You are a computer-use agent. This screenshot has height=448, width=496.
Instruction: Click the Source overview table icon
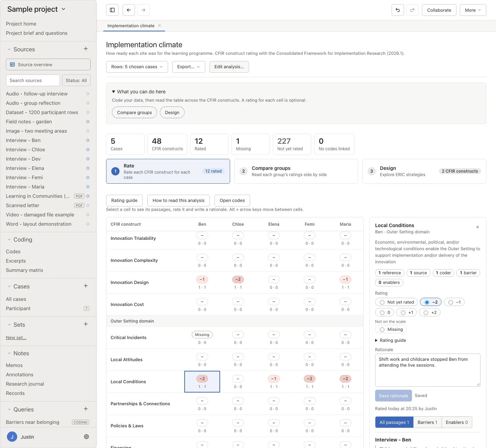coord(12,64)
